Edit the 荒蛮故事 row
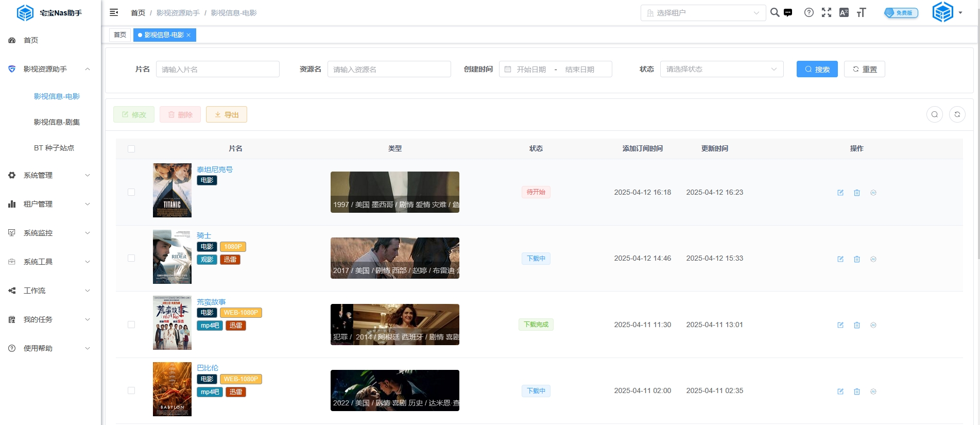This screenshot has width=980, height=425. click(x=840, y=325)
